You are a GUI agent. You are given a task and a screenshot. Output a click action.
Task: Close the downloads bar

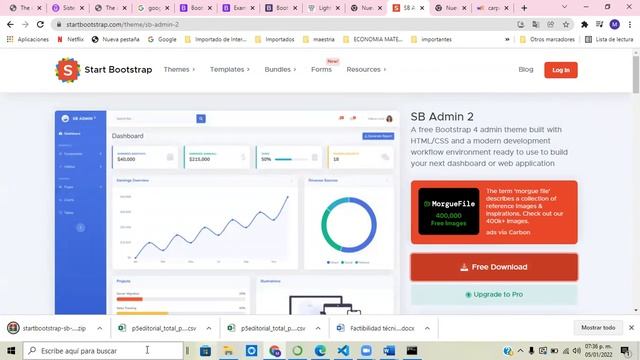point(631,328)
